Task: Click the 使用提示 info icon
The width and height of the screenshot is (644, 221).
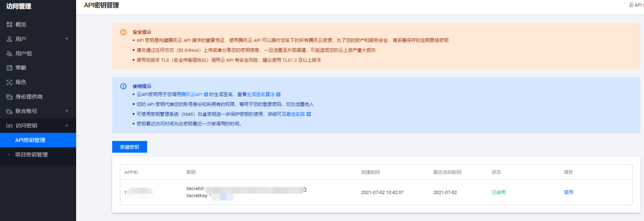Action: pos(123,86)
